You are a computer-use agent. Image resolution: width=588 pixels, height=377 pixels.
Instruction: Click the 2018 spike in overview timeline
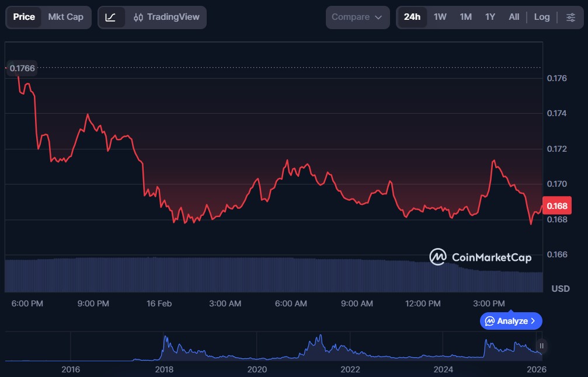166,341
